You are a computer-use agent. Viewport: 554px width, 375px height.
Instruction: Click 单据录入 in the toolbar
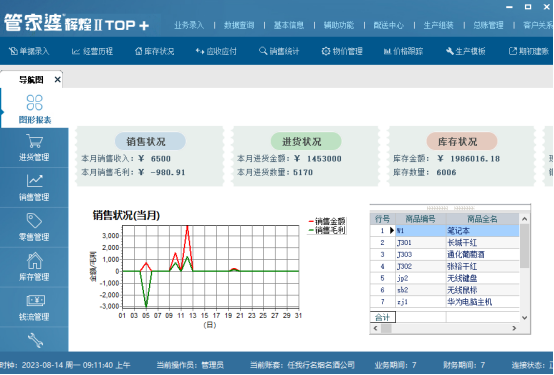(x=29, y=51)
